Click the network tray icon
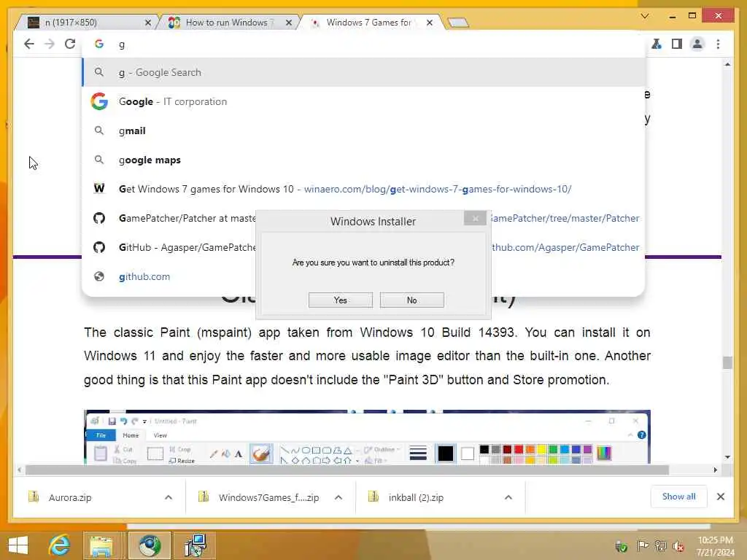 coord(661,546)
